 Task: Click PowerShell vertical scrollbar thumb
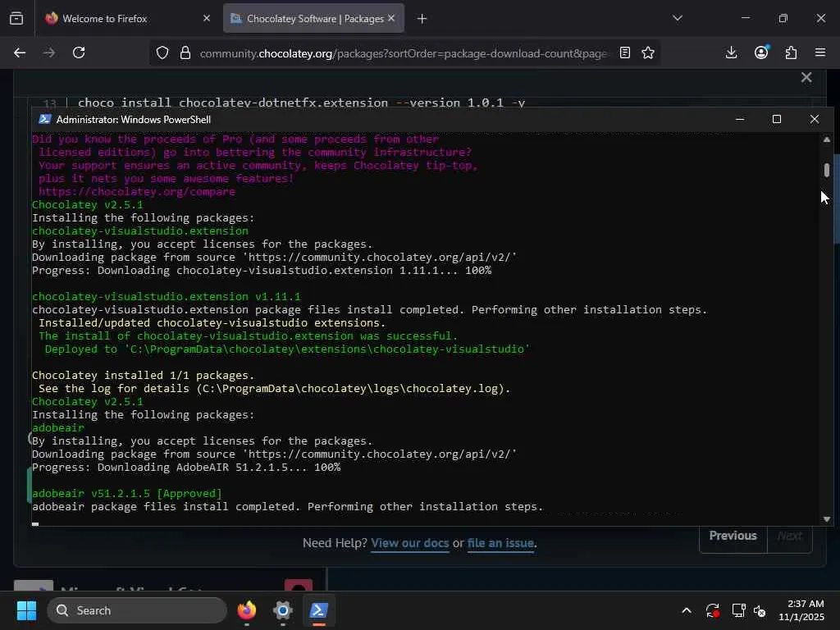[827, 170]
